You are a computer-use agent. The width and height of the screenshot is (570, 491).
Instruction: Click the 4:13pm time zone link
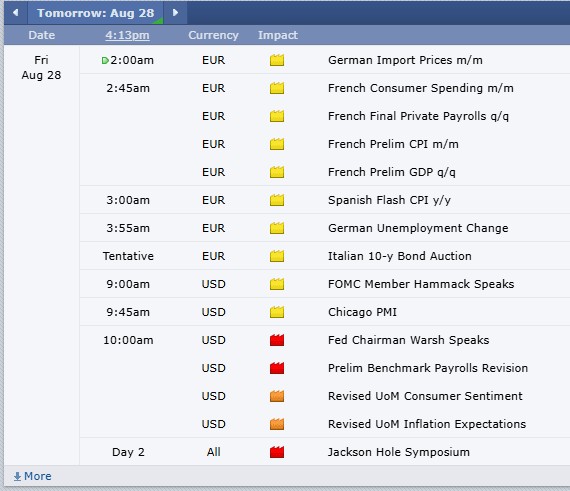pyautogui.click(x=127, y=35)
